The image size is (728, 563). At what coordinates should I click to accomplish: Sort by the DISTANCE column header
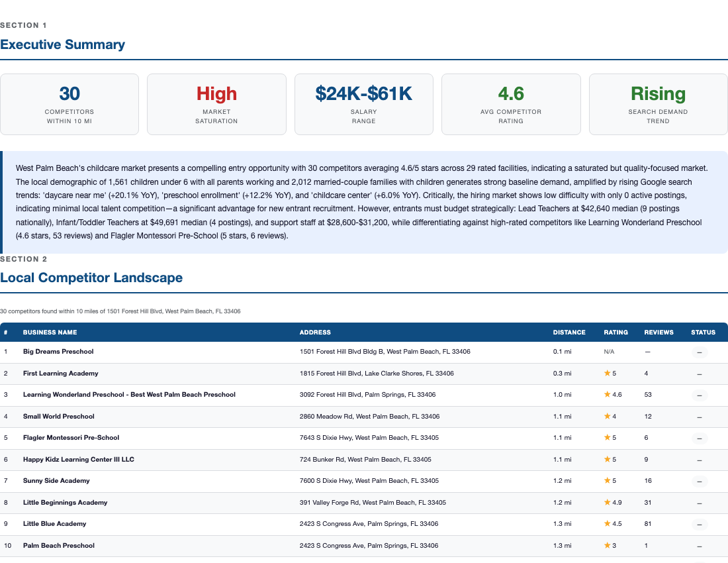(569, 332)
